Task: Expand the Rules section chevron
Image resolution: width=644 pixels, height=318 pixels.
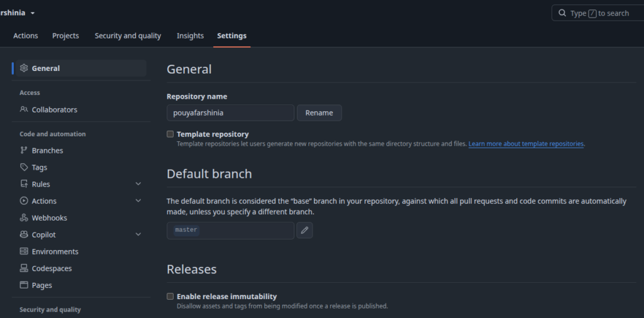Action: pos(138,184)
